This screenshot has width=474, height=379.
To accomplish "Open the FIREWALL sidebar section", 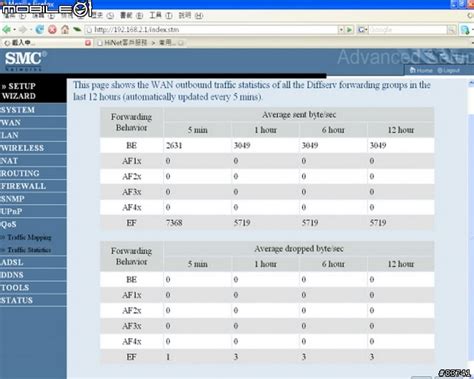I will [x=33, y=186].
